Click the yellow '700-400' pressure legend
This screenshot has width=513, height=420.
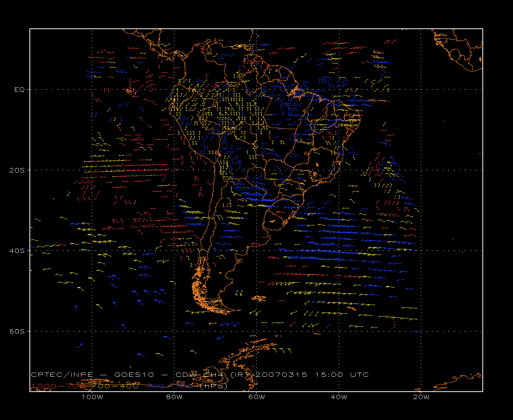click(115, 386)
